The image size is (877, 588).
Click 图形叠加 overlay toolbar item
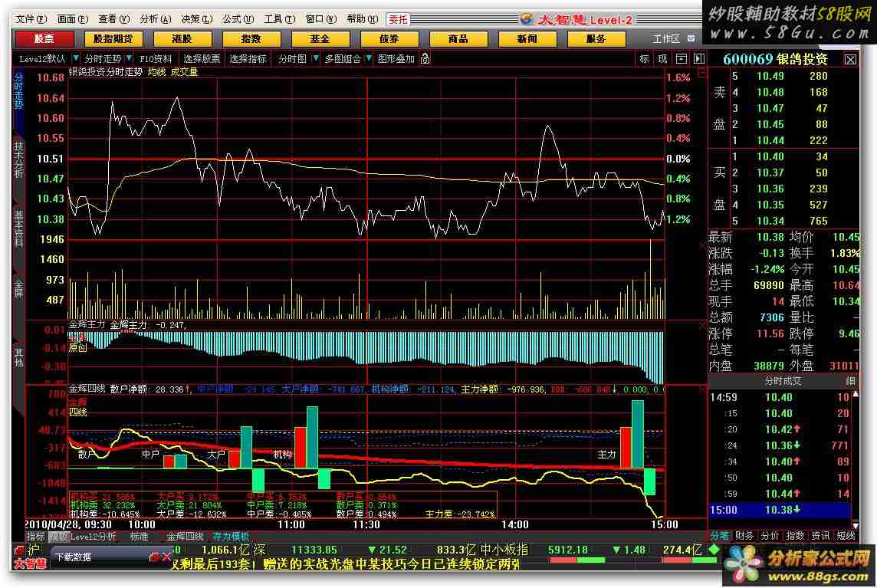click(x=396, y=58)
